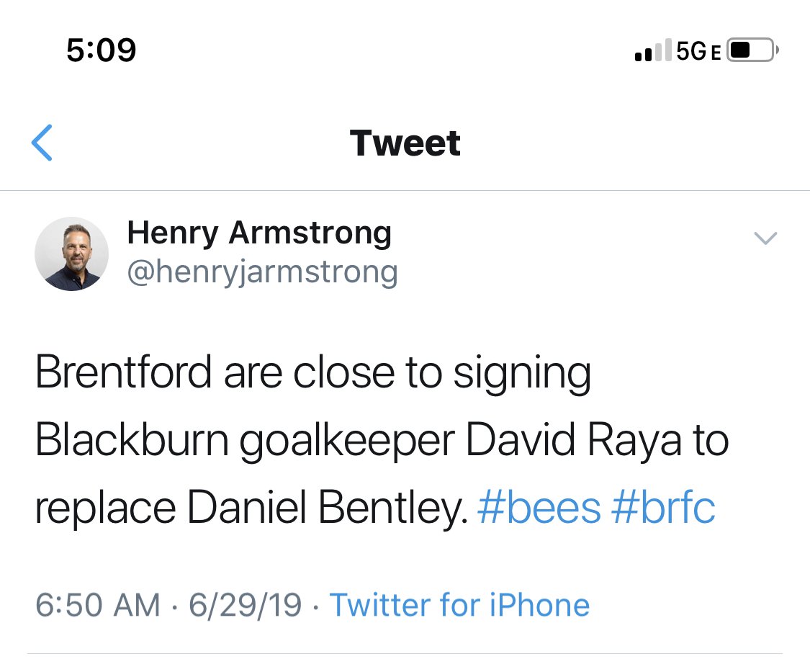
Task: Tap the 6/29/19 tweet date
Action: pos(245,604)
